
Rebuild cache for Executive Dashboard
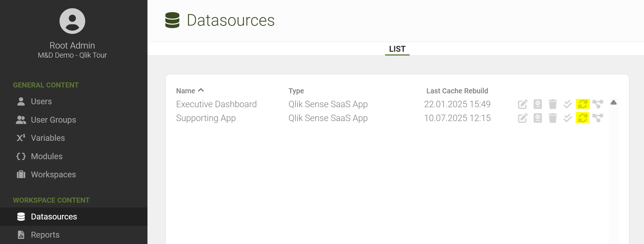point(583,104)
